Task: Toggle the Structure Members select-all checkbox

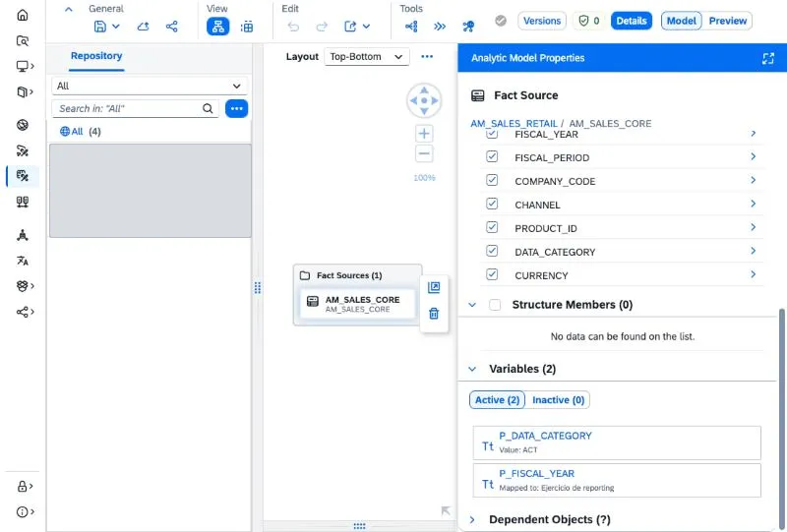Action: [495, 305]
